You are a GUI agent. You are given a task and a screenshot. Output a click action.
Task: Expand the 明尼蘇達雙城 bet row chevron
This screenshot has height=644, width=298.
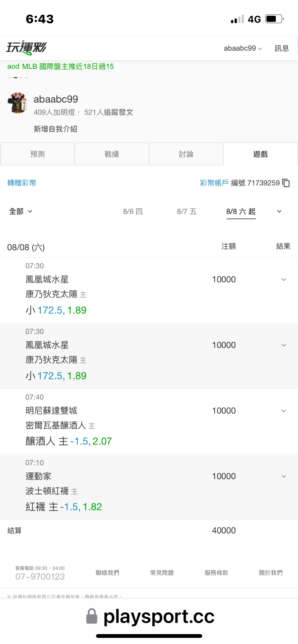(x=284, y=411)
